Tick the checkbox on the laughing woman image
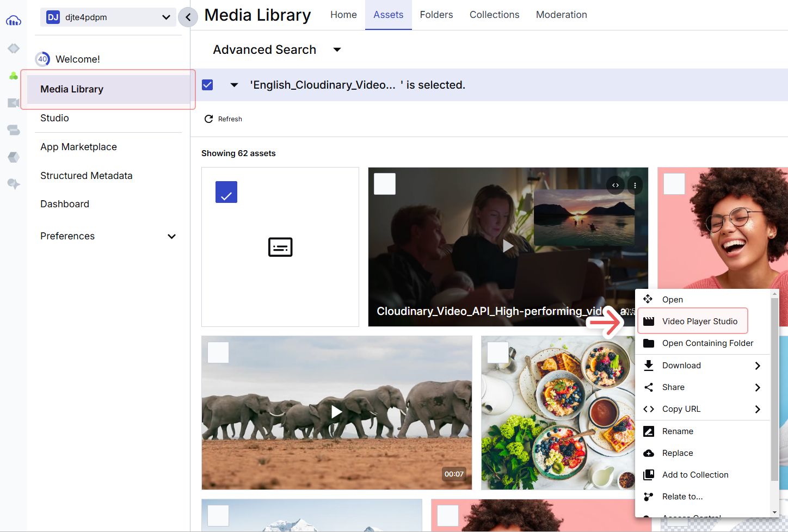This screenshot has height=532, width=788. (674, 184)
